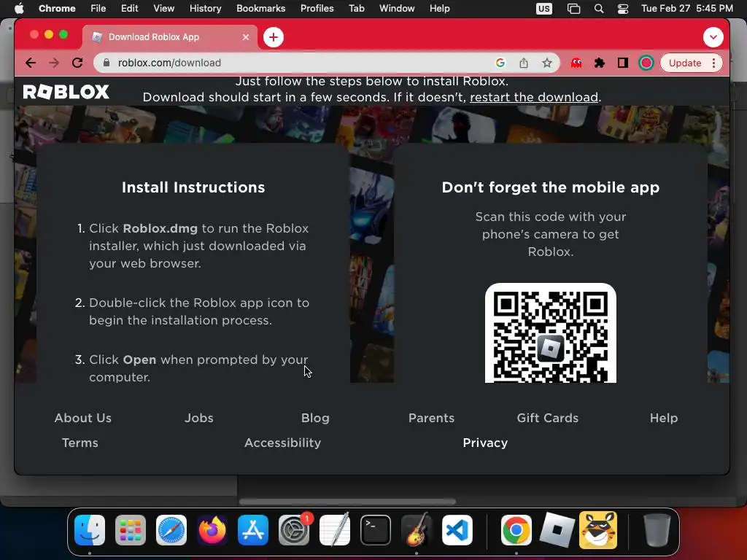Viewport: 747px width, 560px height.
Task: Click the Don't forget the mobile app heading
Action: click(x=551, y=187)
